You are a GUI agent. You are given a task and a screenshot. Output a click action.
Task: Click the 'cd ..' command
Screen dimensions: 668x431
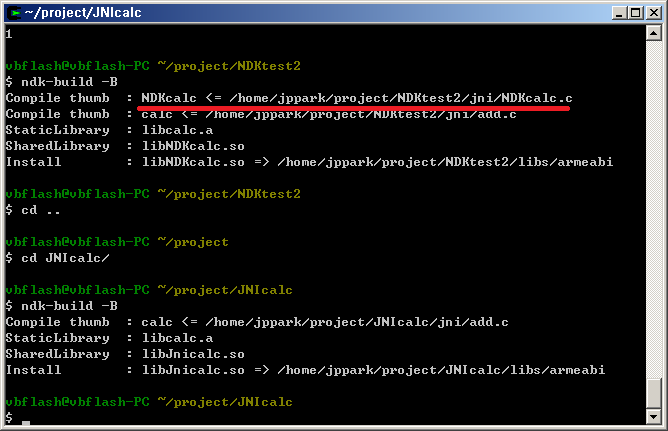(40, 210)
